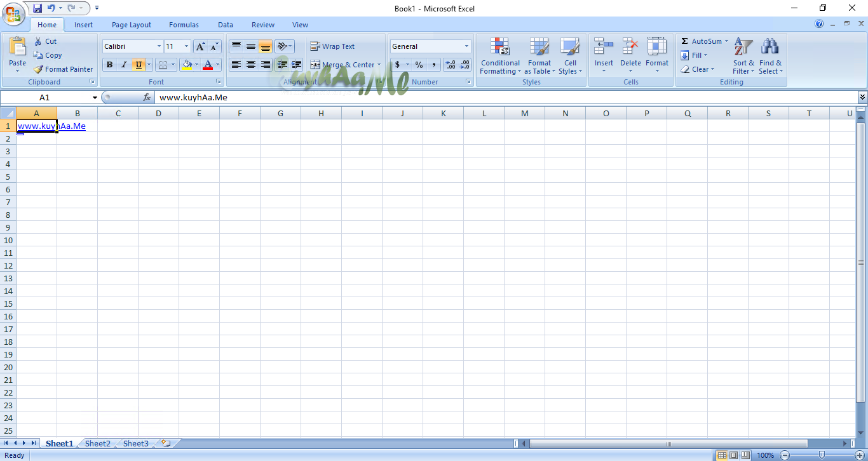Undo last action in Quick Access toolbar
Viewport: 868px width, 461px height.
click(51, 8)
